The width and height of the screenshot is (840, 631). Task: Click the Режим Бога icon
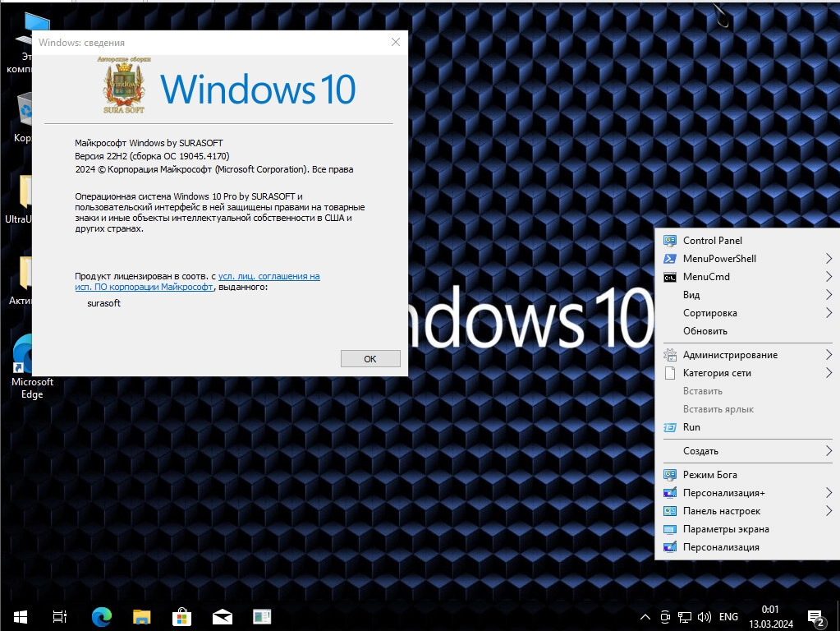point(669,475)
